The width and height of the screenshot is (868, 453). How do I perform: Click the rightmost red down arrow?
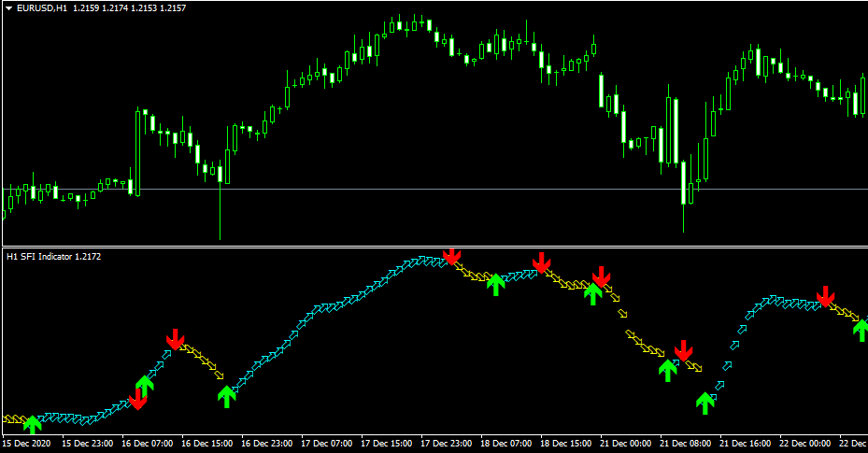825,296
